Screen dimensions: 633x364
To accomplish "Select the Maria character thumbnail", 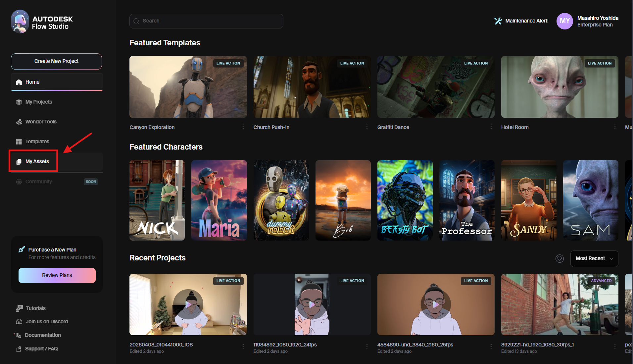I will point(219,200).
